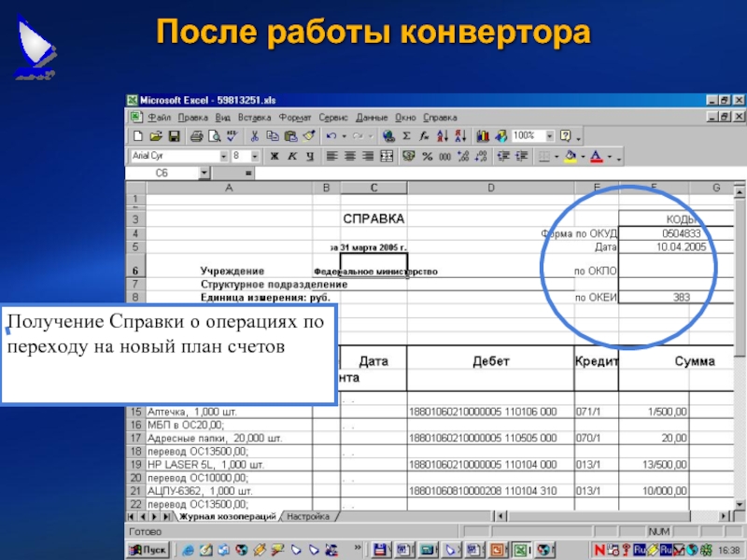
Task: Open the Данные menu
Action: pos(372,118)
